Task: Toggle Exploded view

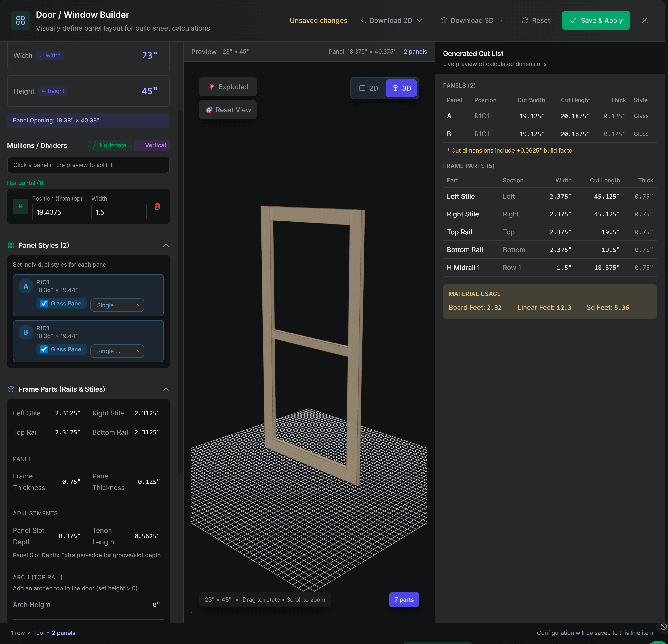Action: [x=228, y=87]
